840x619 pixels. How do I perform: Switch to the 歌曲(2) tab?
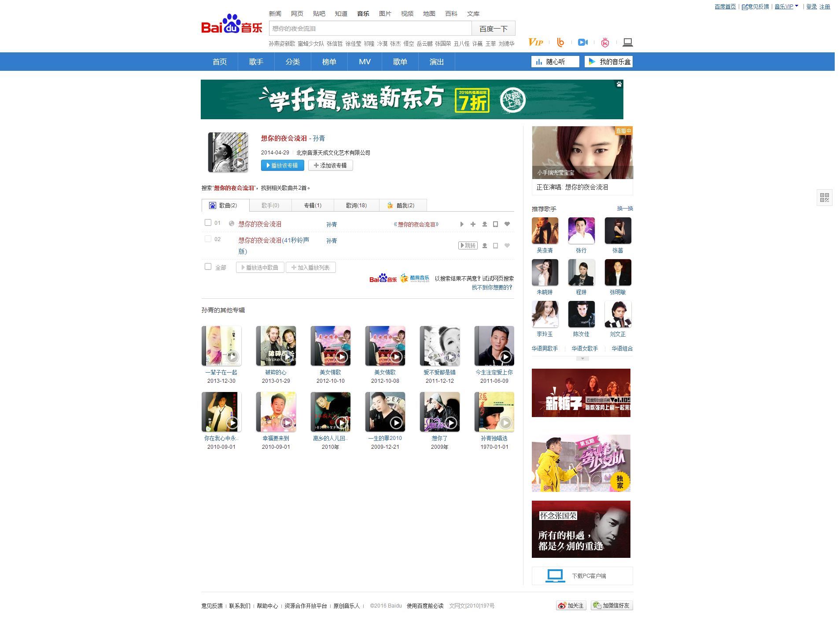point(225,205)
